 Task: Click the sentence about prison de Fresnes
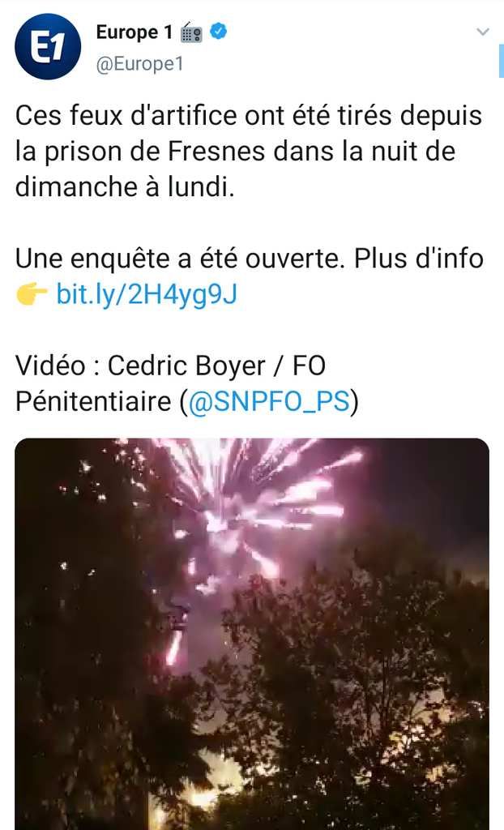point(248,151)
